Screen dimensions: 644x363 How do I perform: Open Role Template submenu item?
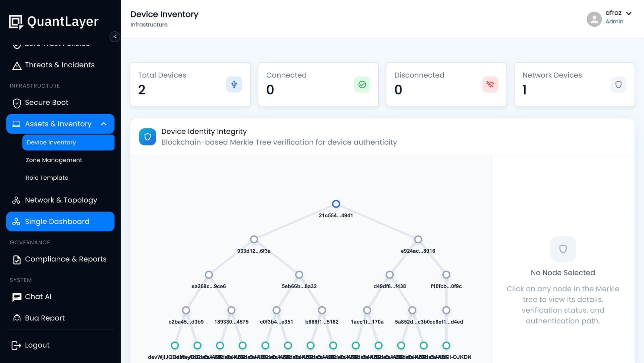click(47, 178)
